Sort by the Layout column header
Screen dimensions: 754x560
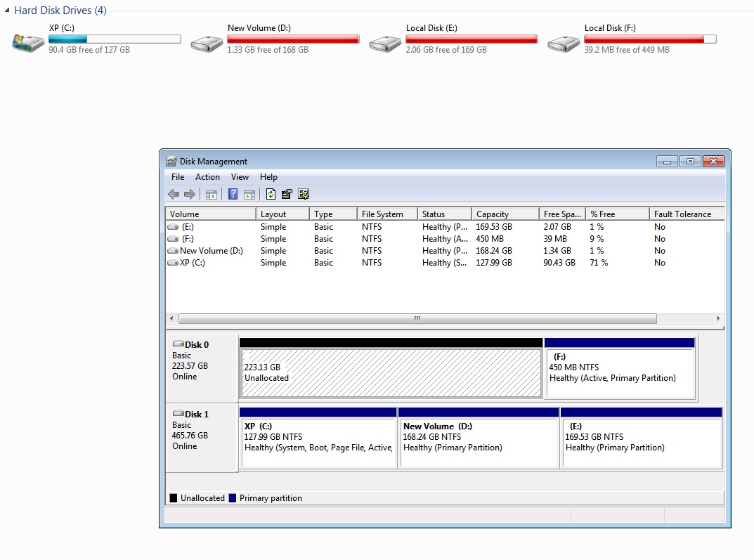(282, 214)
